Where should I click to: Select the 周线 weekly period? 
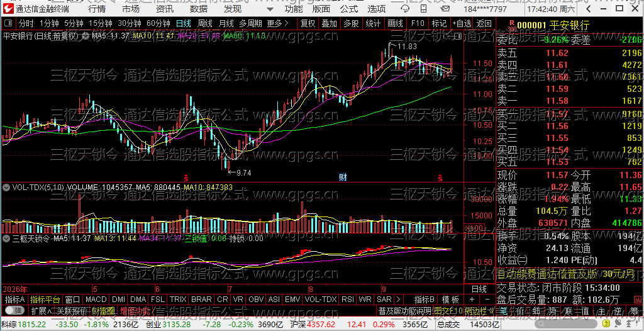205,23
